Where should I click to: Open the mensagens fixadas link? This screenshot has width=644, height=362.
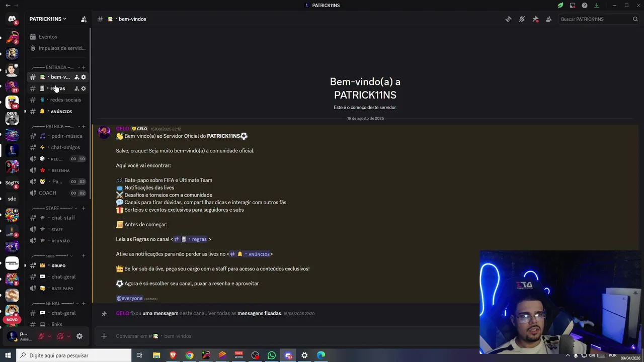point(259,313)
